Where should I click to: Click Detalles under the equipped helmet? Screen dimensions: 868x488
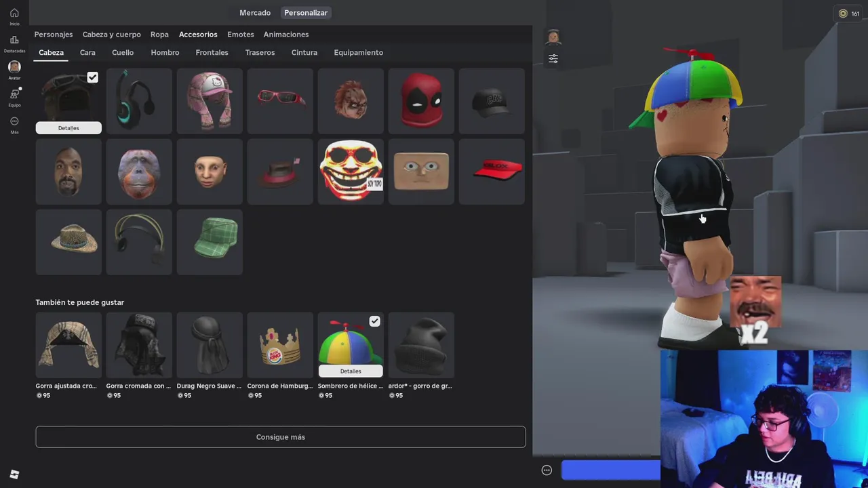click(68, 128)
